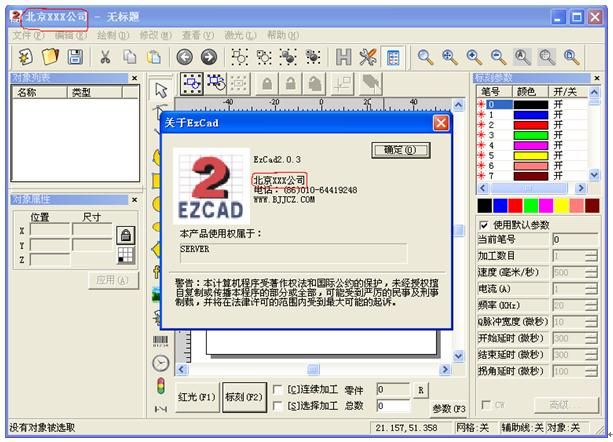Click the speed value stepper

point(591,272)
